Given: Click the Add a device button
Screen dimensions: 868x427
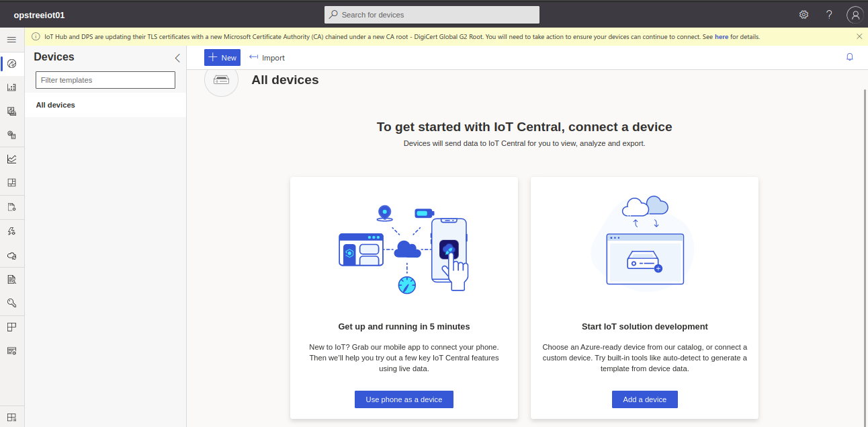Looking at the screenshot, I should click(x=644, y=399).
